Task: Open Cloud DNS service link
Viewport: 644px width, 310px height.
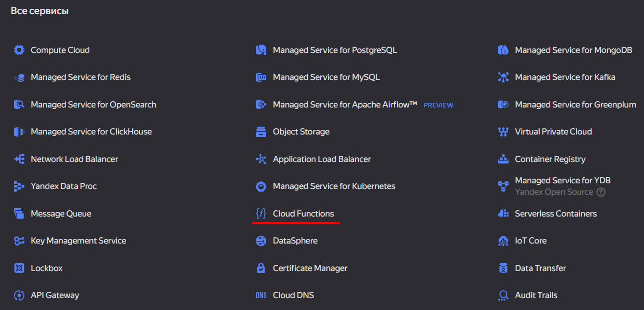Action: coord(293,295)
